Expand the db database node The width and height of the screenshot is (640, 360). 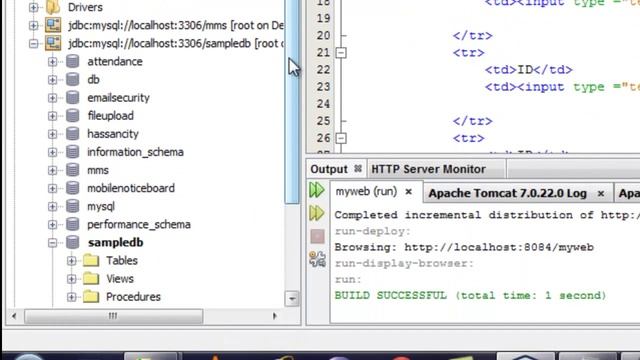pos(52,80)
